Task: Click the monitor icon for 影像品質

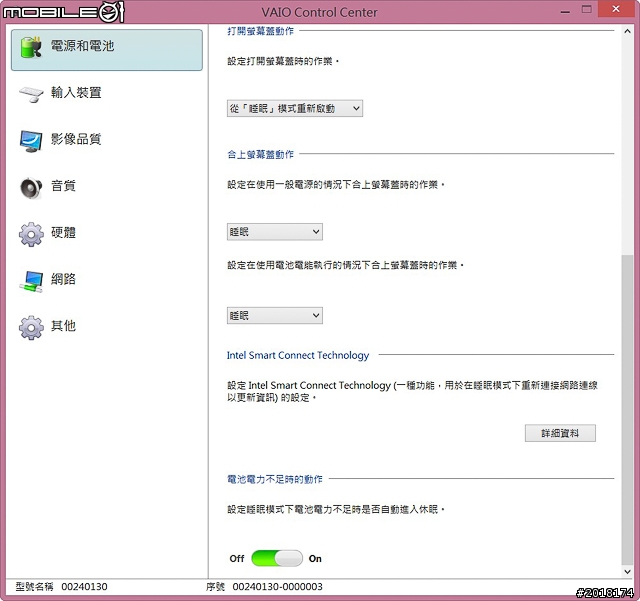Action: point(31,141)
